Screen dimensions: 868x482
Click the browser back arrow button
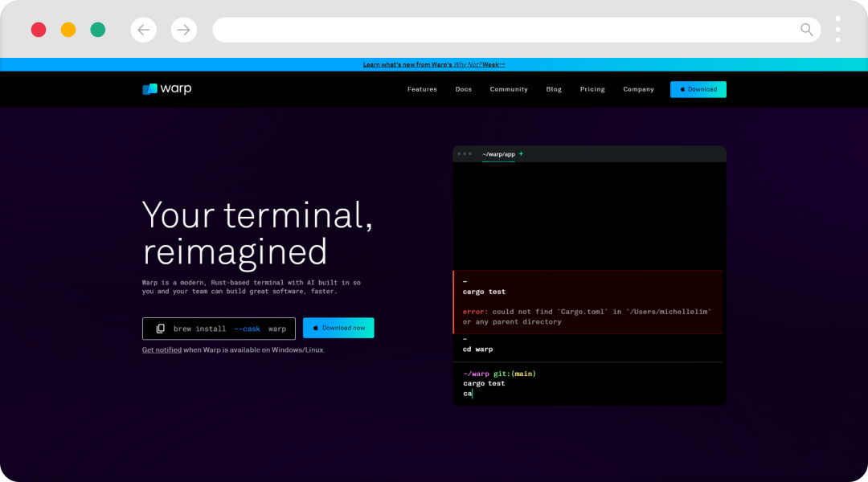[143, 30]
